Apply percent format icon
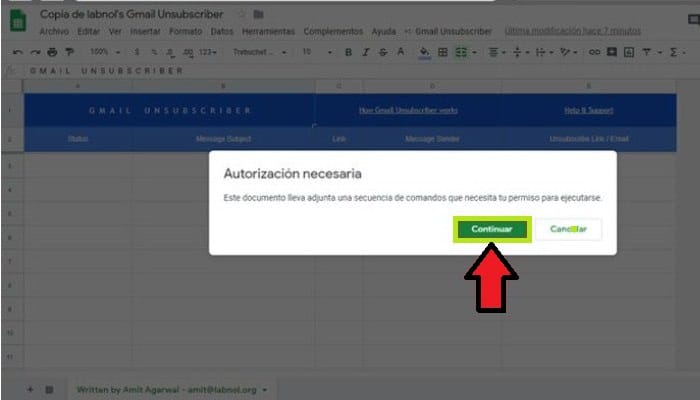The image size is (700, 400). [154, 53]
